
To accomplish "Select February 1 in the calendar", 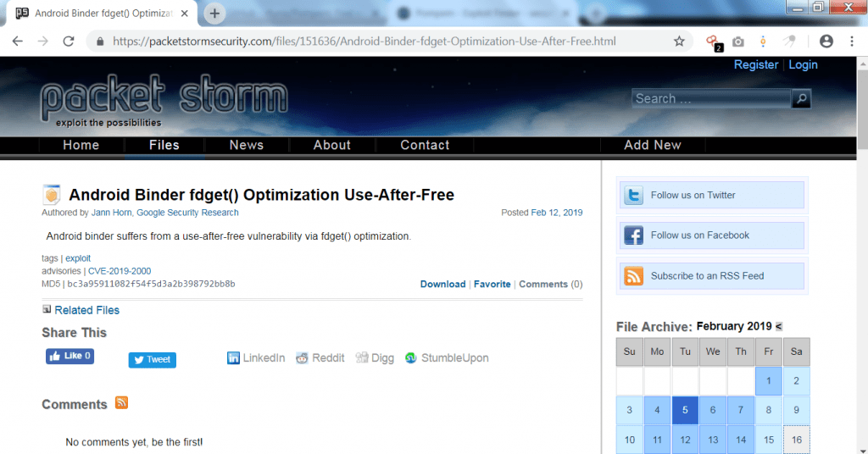I will (x=768, y=380).
